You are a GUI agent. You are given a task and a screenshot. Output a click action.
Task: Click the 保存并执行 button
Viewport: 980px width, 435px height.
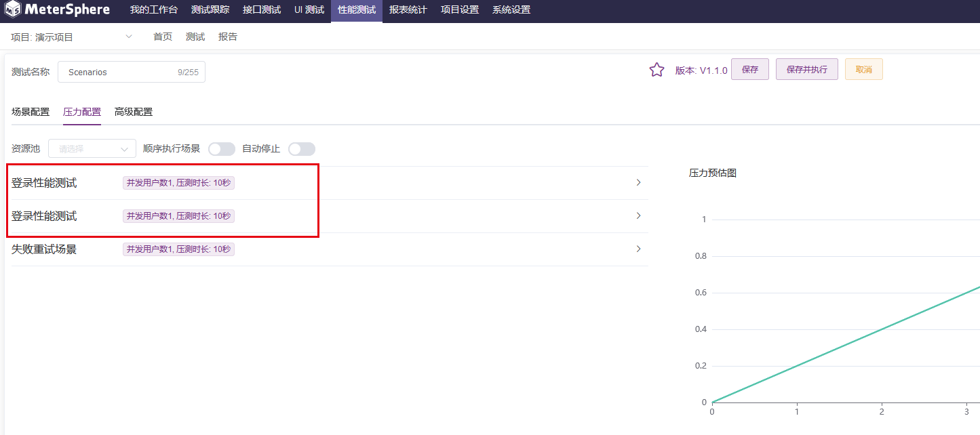807,69
